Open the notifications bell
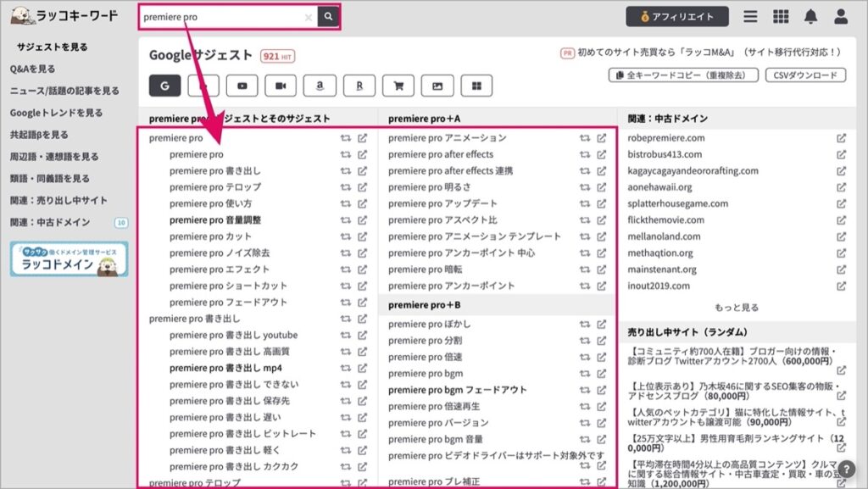The width and height of the screenshot is (868, 489). (x=810, y=17)
